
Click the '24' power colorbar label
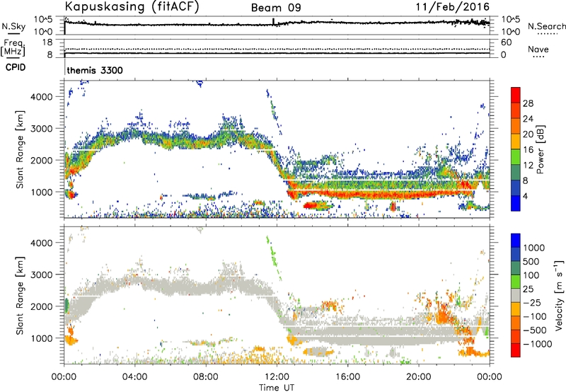click(x=528, y=119)
